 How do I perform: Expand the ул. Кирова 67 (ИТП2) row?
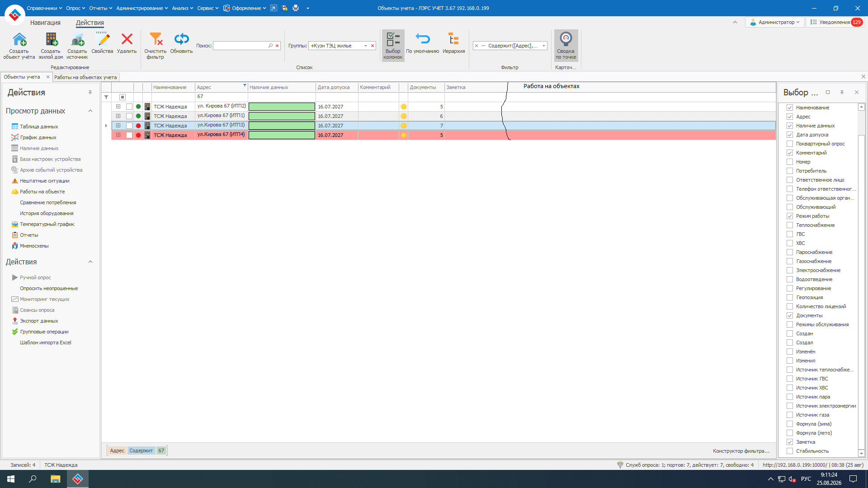118,107
